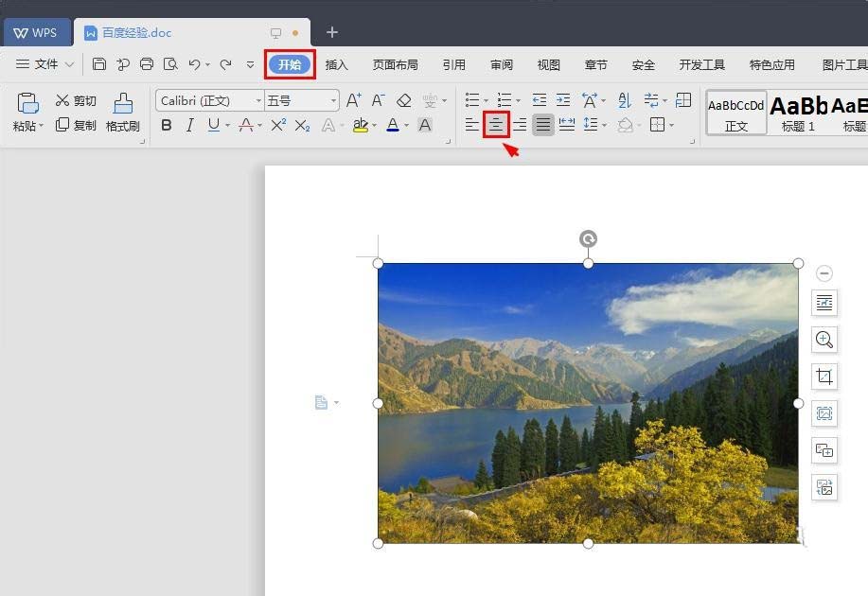
Task: Click the crop tool beside the picture
Action: pos(824,377)
